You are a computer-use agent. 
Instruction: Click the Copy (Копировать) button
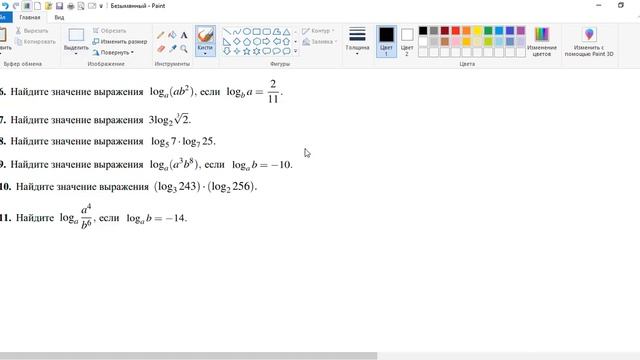[35, 42]
